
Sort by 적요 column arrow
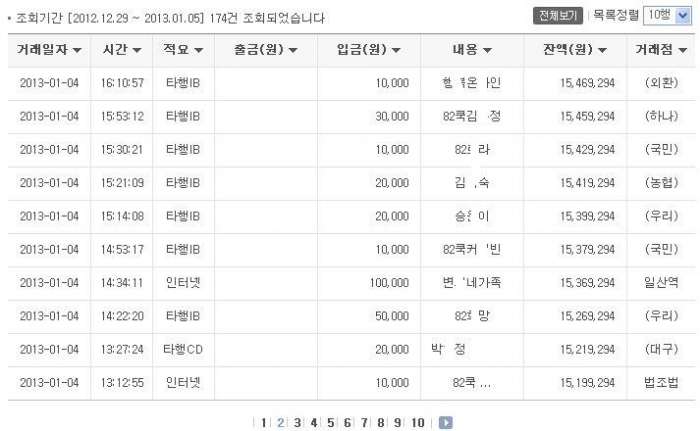pos(199,50)
